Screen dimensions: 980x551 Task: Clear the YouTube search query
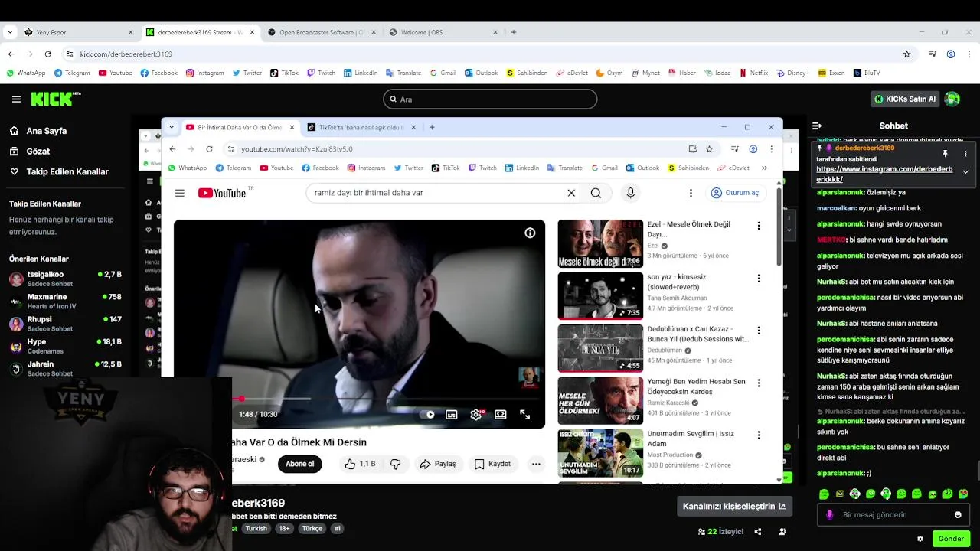point(571,193)
